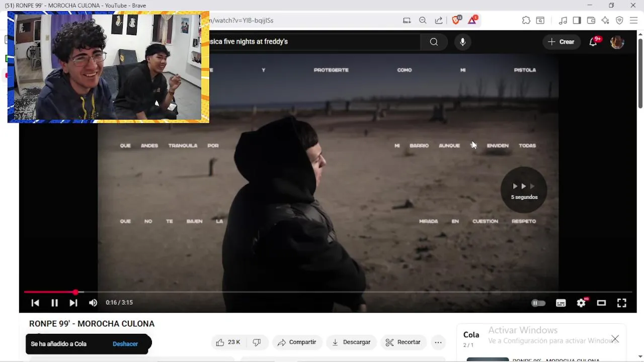The height and width of the screenshot is (362, 644).
Task: Open the Brave hamburger main menu
Action: pos(633,21)
